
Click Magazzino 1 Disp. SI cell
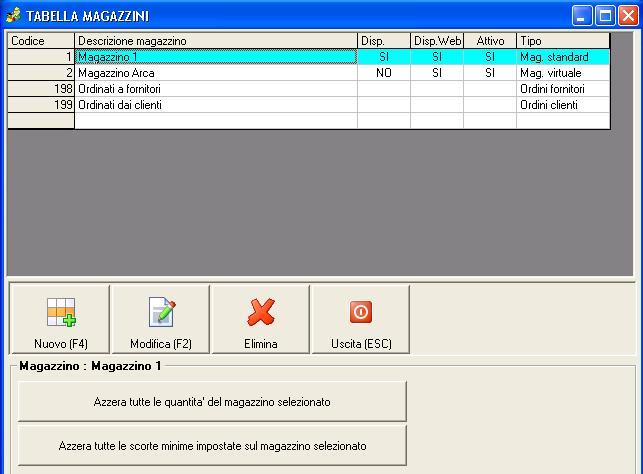pos(384,57)
